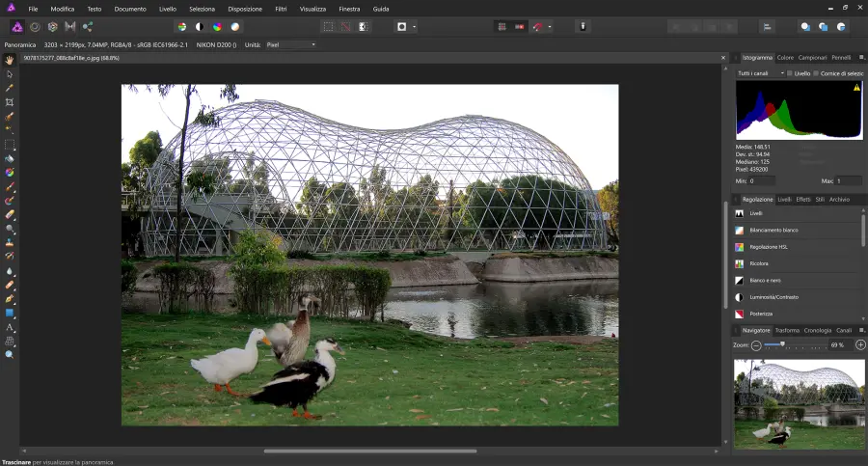
Task: Click the histogram Min input field
Action: [x=762, y=180]
